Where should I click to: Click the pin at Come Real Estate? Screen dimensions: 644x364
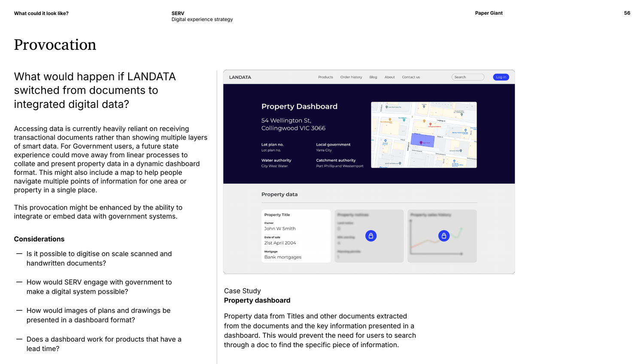tap(387, 107)
